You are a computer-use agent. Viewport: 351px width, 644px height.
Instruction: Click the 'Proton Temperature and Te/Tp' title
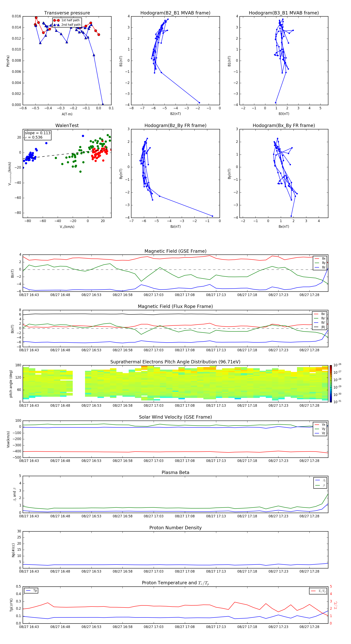175,583
